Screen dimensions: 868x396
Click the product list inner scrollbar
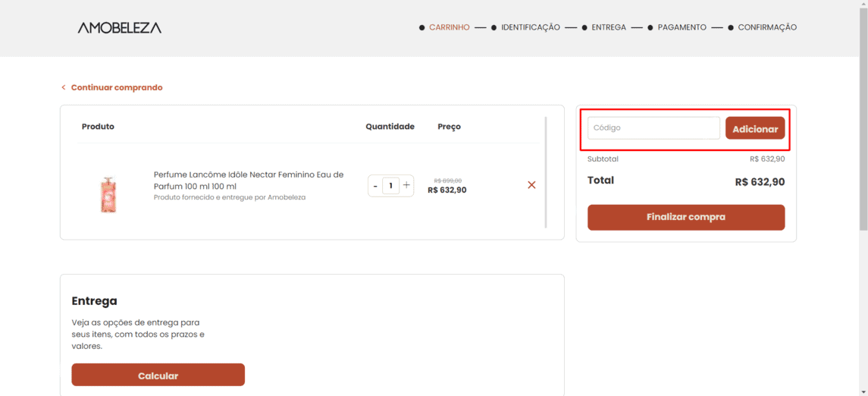click(546, 171)
